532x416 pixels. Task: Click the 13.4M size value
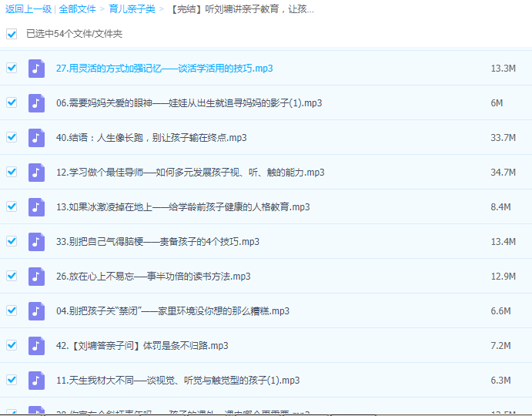tap(504, 242)
